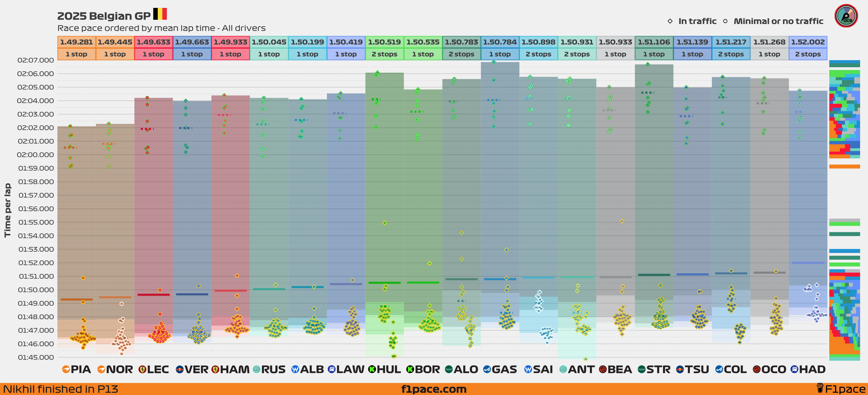
Task: Click mean lap time 1.50.535
Action: pyautogui.click(x=423, y=42)
